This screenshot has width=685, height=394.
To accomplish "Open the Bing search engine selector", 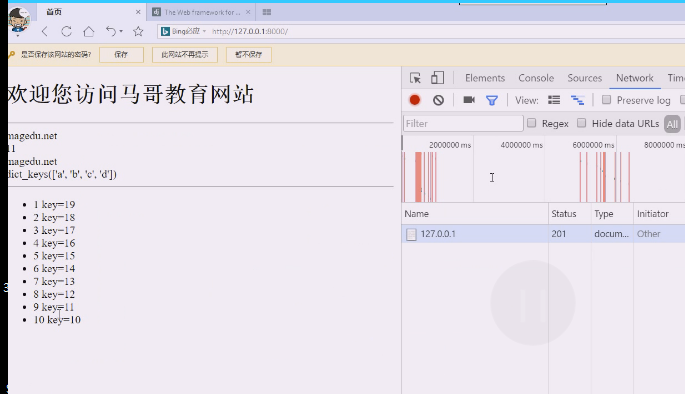I will tap(183, 31).
